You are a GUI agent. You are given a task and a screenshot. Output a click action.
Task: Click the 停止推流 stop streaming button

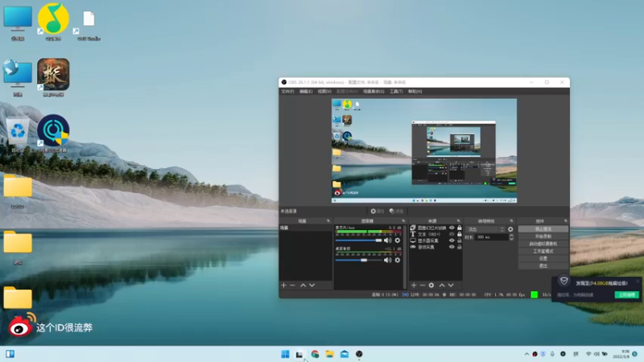coord(543,229)
